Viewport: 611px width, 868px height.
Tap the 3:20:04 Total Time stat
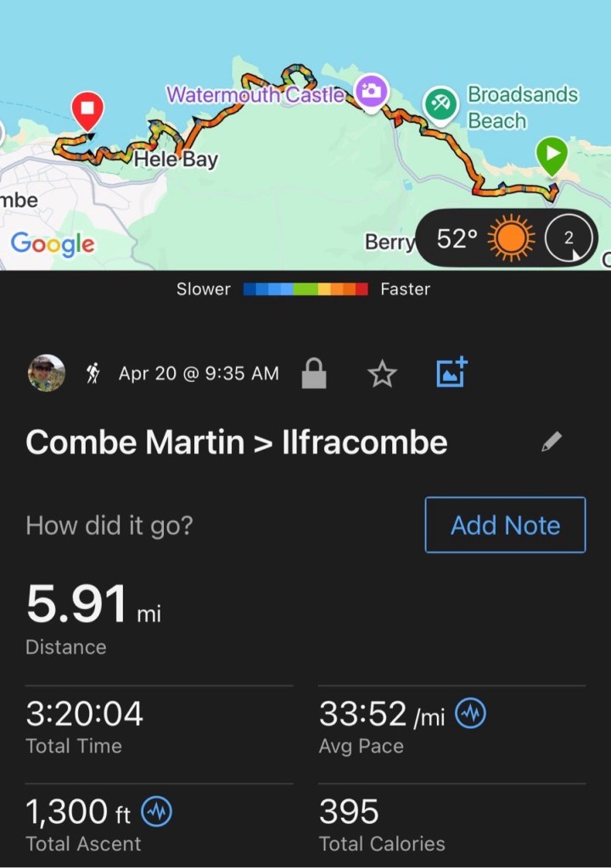pos(85,714)
